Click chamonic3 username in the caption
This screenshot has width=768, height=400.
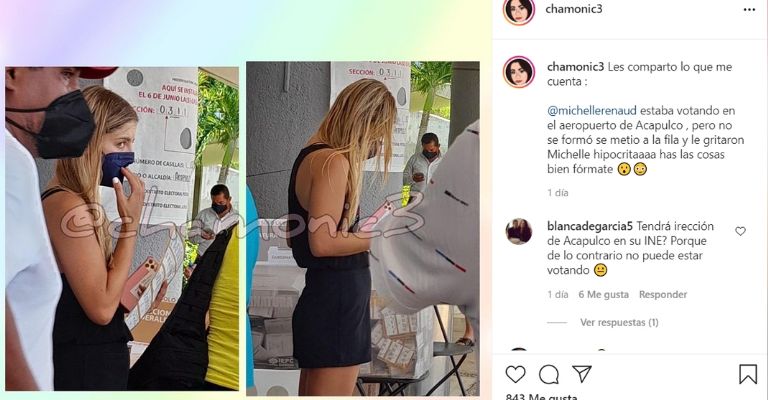click(x=576, y=67)
